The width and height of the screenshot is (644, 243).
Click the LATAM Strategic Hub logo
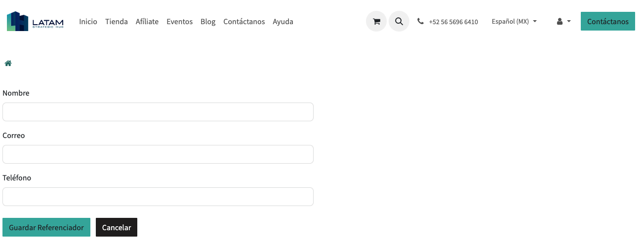click(x=35, y=21)
